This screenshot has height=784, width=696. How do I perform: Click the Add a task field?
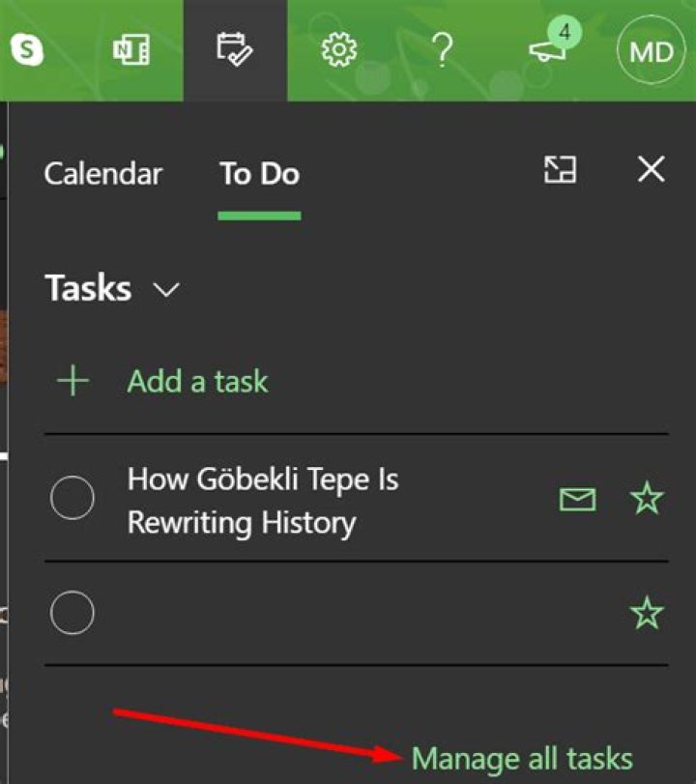pos(357,381)
